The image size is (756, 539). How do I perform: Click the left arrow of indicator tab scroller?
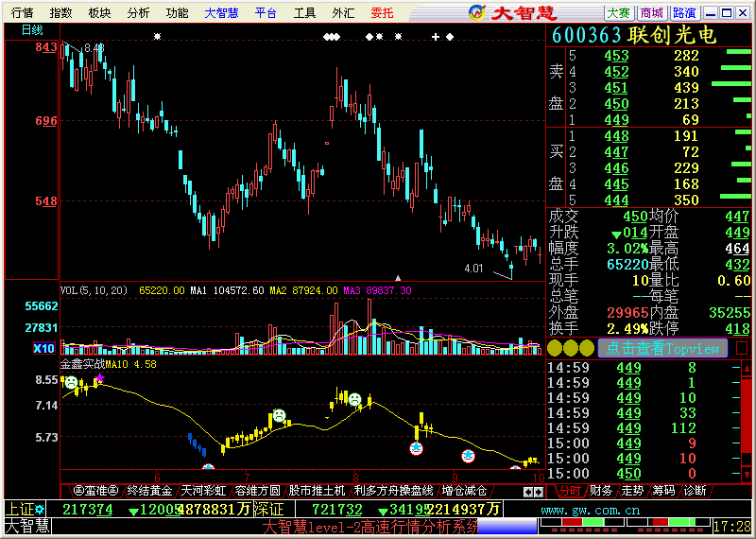[x=528, y=493]
